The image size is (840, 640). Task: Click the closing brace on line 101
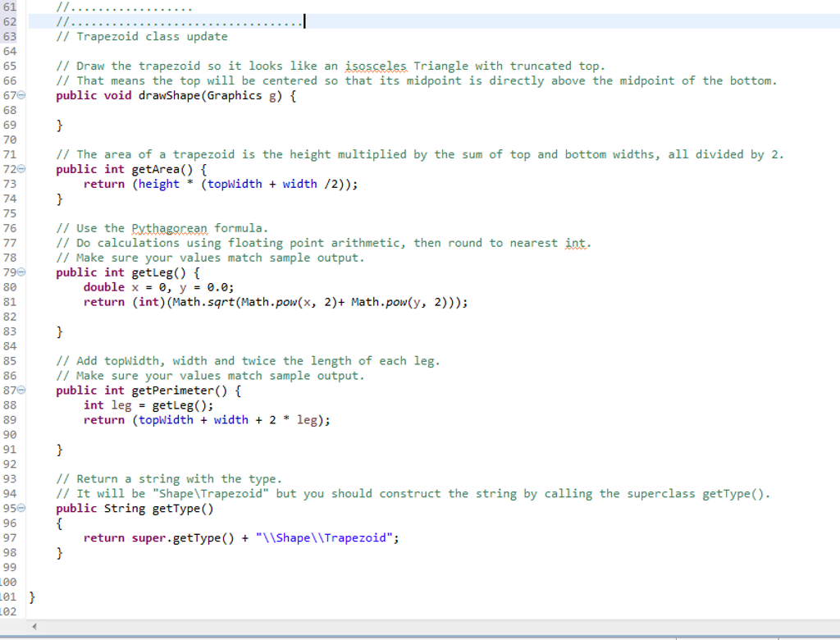30,597
